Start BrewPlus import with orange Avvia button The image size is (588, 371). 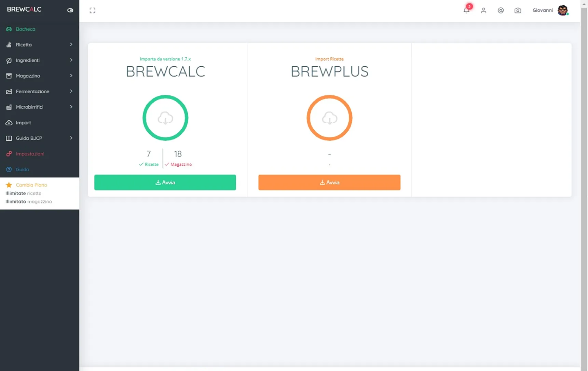click(x=329, y=182)
